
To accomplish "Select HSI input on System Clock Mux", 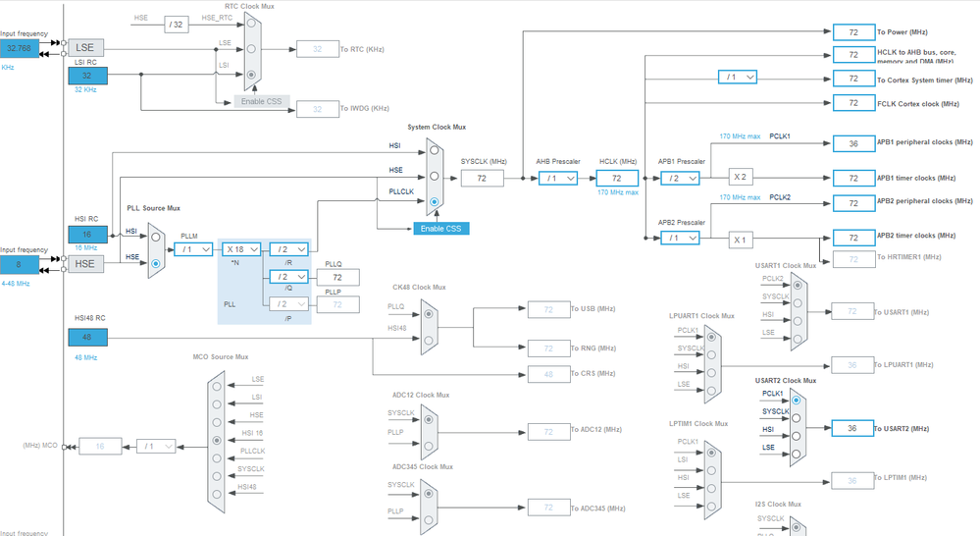I will [434, 150].
